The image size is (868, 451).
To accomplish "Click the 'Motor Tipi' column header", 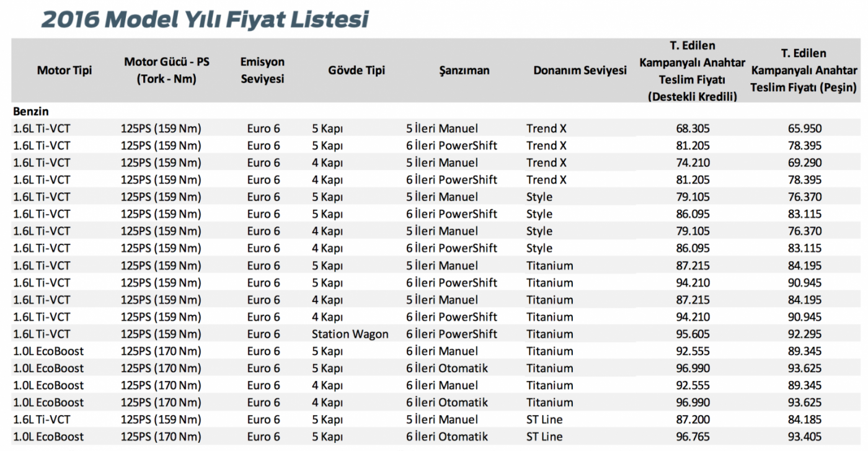I will (x=64, y=70).
